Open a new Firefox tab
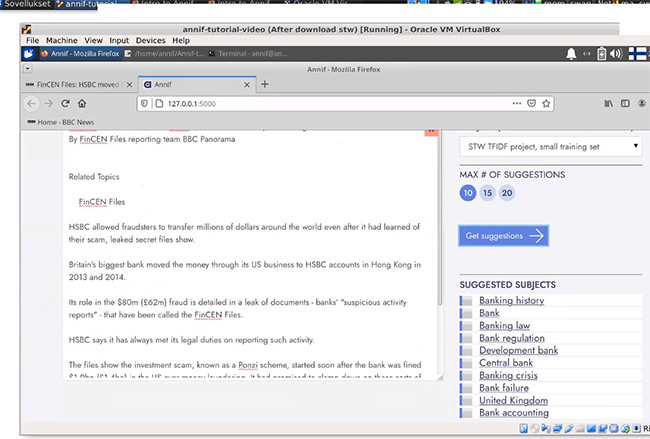Screen dimensions: 650x439 [x=264, y=84]
